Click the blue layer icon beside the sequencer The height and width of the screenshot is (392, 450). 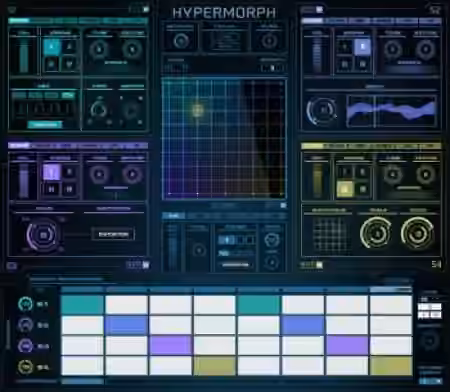[25, 325]
